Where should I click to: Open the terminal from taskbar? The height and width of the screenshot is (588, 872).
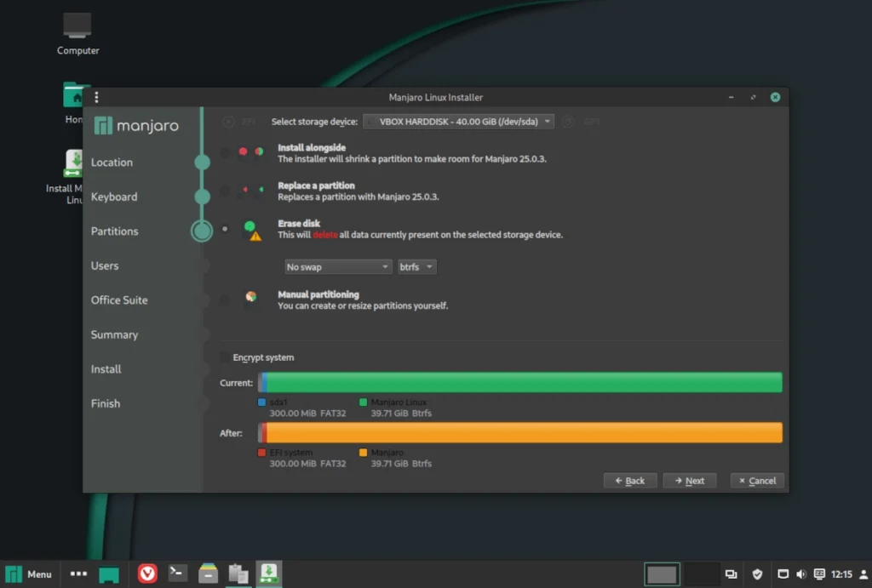click(x=177, y=573)
